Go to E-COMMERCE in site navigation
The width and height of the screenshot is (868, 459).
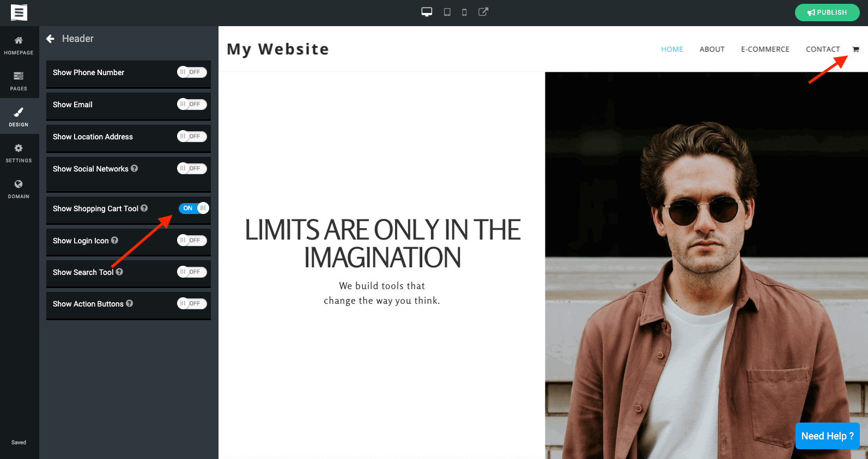pyautogui.click(x=765, y=49)
